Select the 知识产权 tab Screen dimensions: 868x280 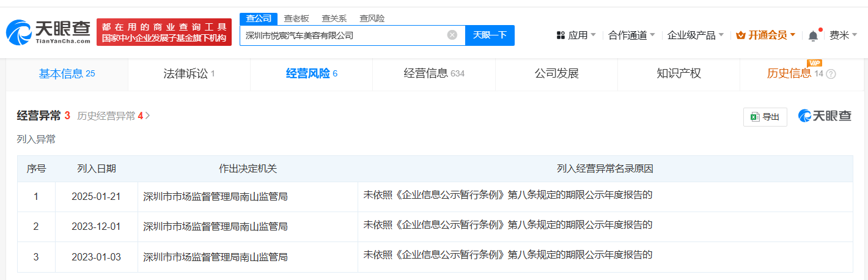[x=679, y=74]
